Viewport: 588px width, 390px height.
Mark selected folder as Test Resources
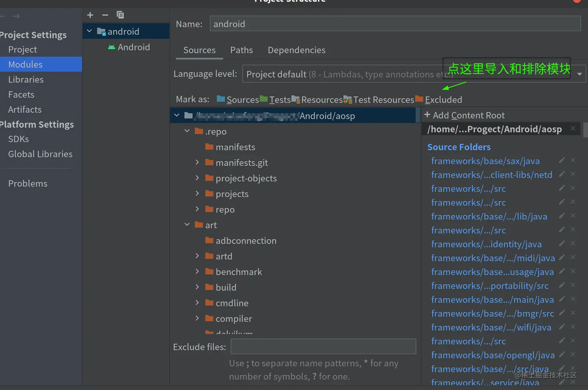coord(379,99)
